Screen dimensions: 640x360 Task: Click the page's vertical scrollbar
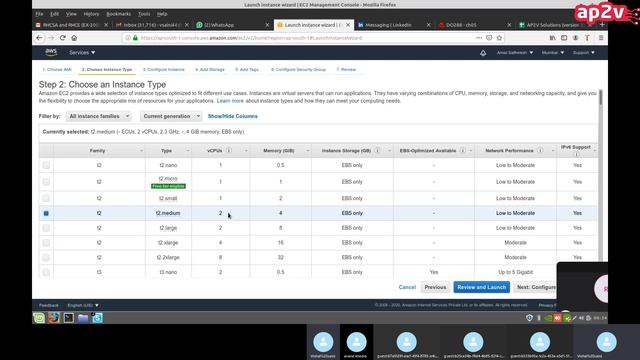click(600, 97)
